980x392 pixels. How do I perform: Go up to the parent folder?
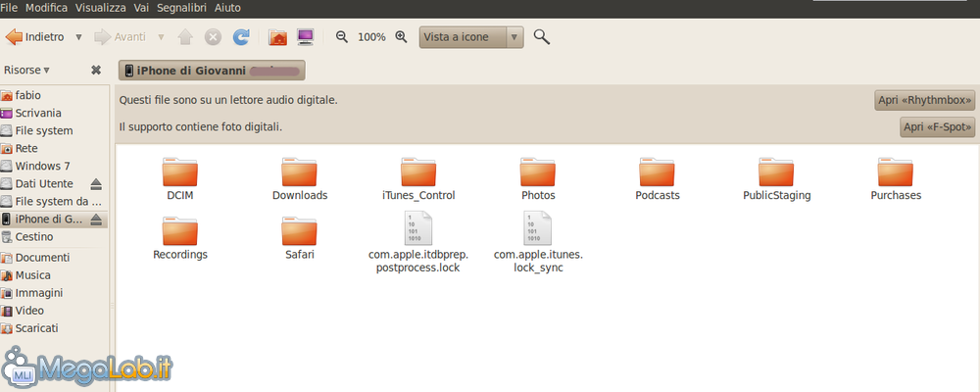(185, 37)
